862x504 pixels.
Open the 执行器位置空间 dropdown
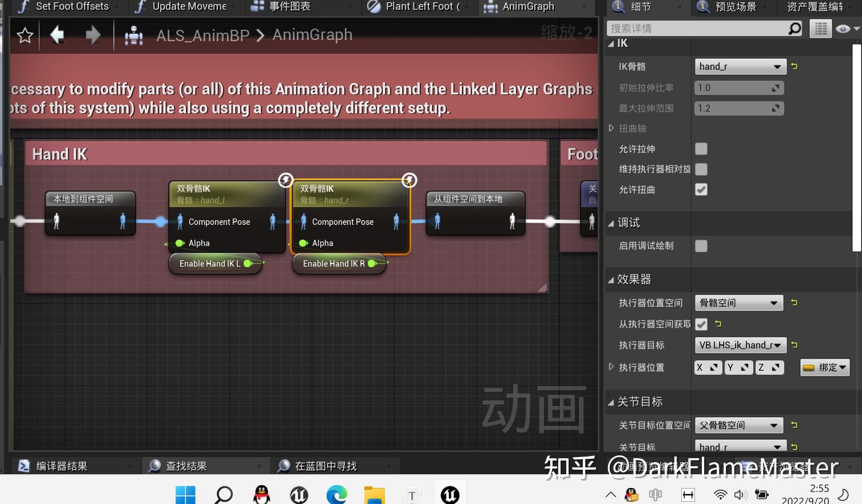[738, 303]
